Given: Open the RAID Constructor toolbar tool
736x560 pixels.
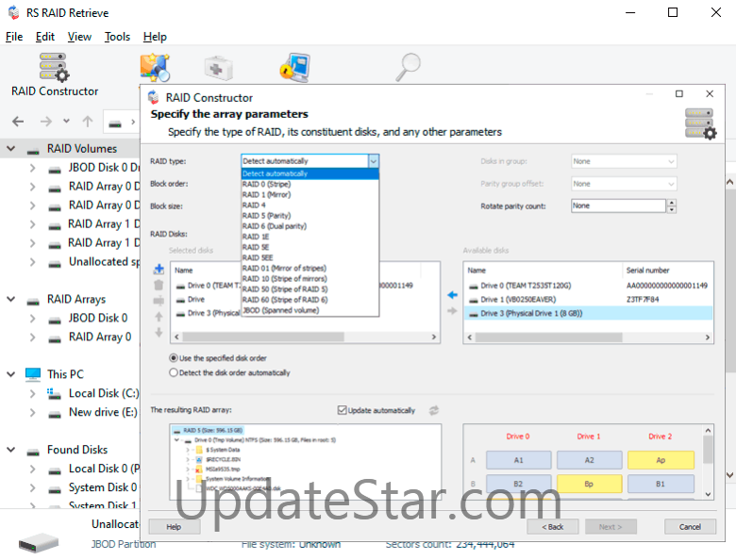Looking at the screenshot, I should [55, 75].
